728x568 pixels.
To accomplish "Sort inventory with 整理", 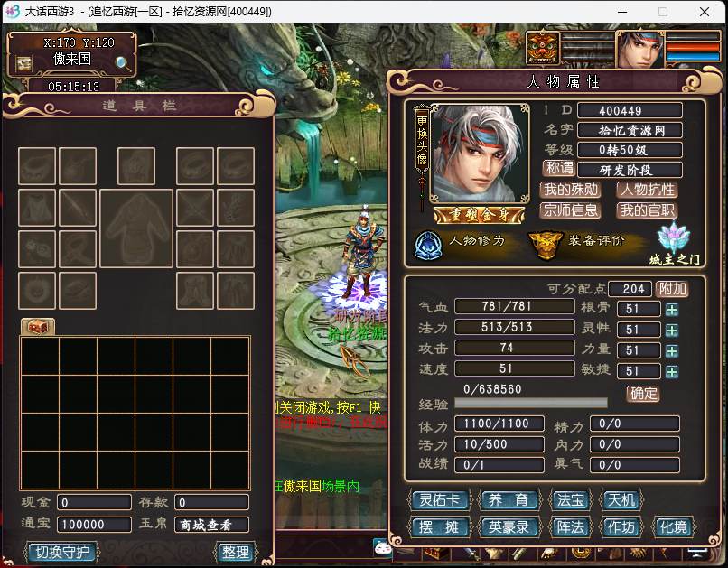I will (x=236, y=553).
